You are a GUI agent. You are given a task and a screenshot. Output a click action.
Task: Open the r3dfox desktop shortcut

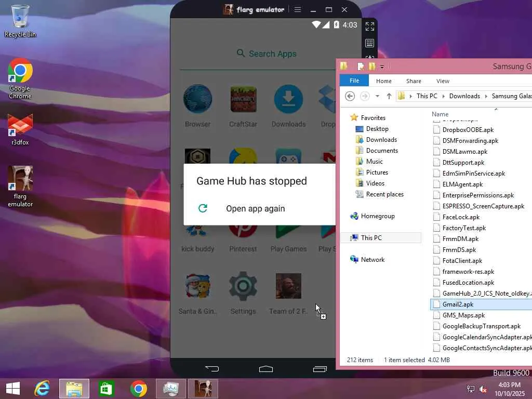(20, 129)
